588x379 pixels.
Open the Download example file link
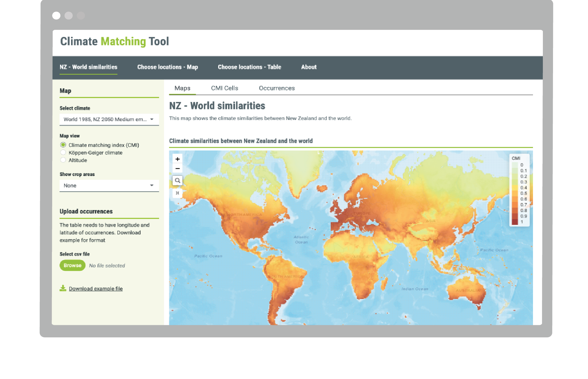click(96, 289)
